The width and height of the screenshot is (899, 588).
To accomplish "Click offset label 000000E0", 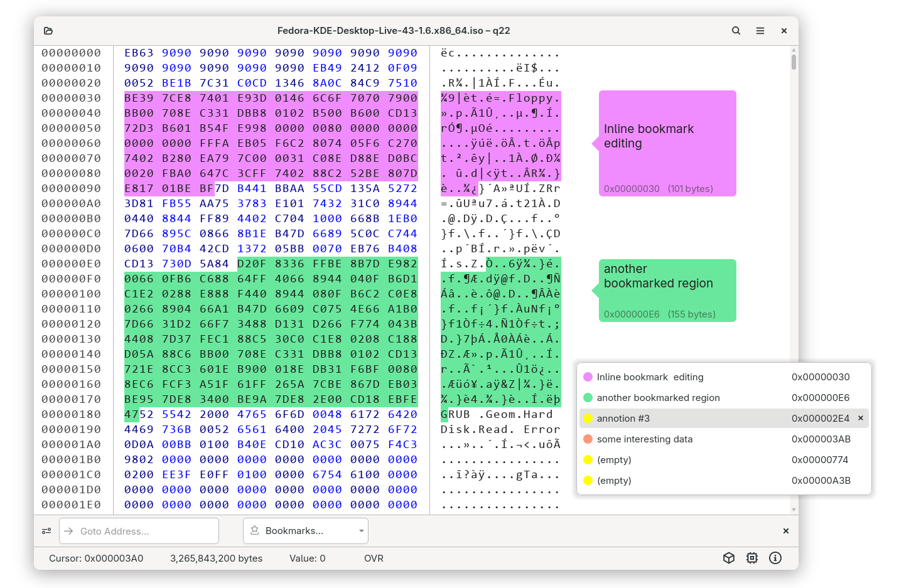I will (71, 264).
